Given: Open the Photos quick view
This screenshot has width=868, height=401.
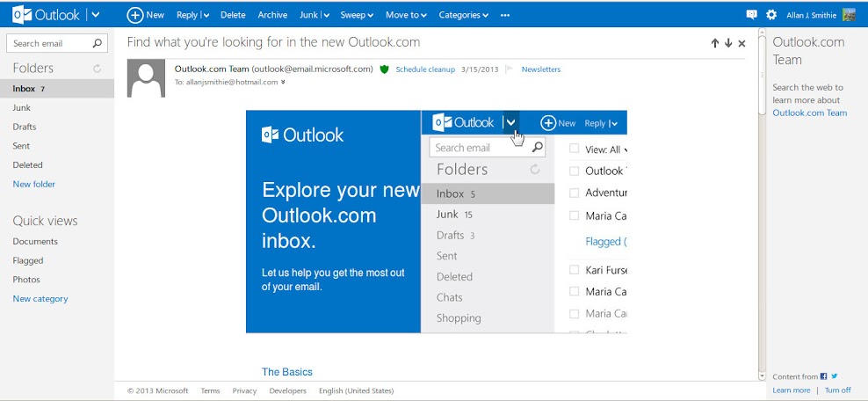Looking at the screenshot, I should [x=26, y=280].
